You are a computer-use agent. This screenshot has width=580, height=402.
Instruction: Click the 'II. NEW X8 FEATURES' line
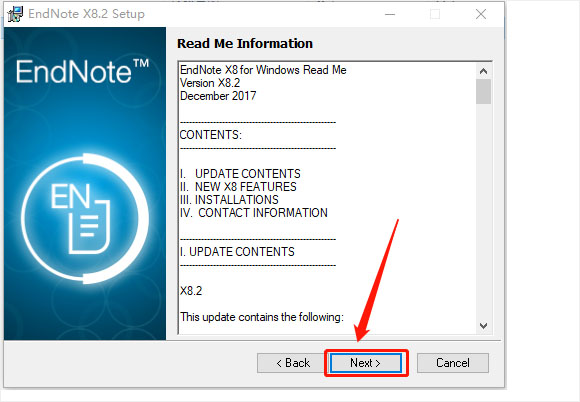[238, 187]
